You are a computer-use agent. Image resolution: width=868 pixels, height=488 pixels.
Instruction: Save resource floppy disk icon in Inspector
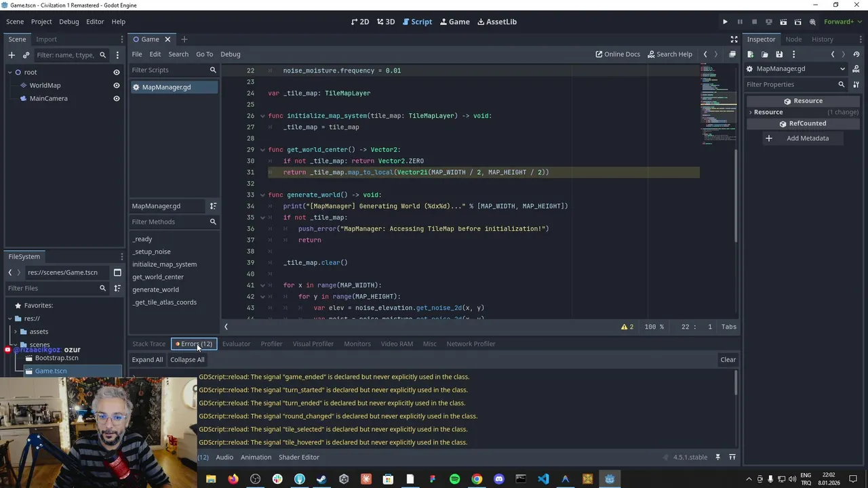coord(779,54)
